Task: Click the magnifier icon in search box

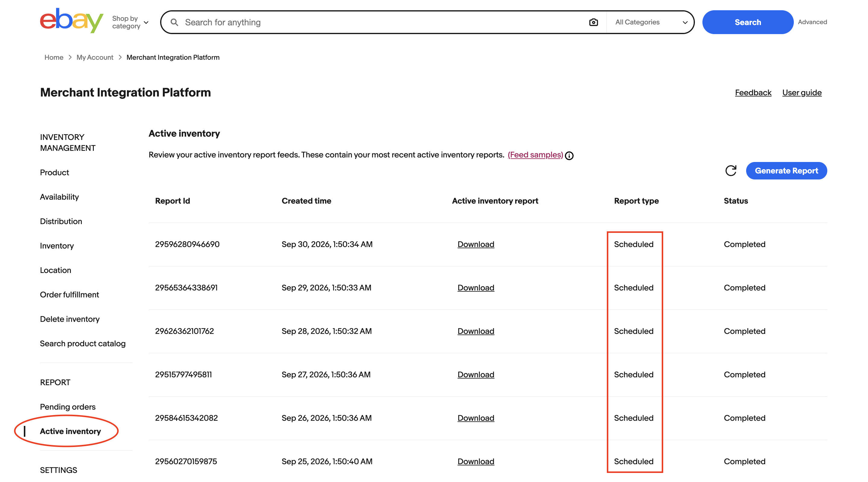Action: pos(174,22)
